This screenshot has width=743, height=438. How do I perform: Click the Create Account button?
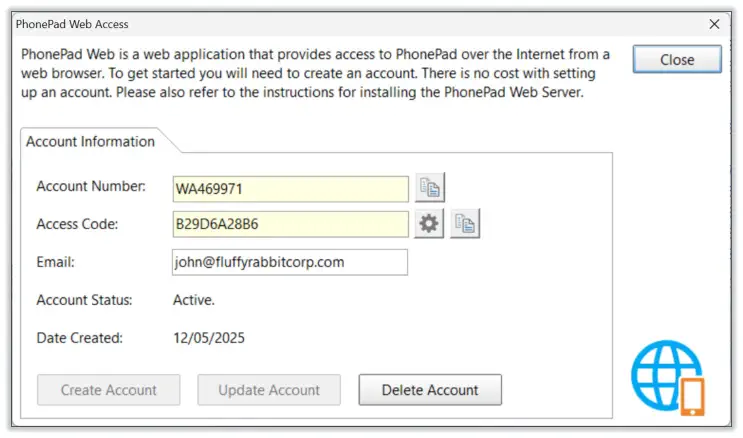click(x=109, y=390)
